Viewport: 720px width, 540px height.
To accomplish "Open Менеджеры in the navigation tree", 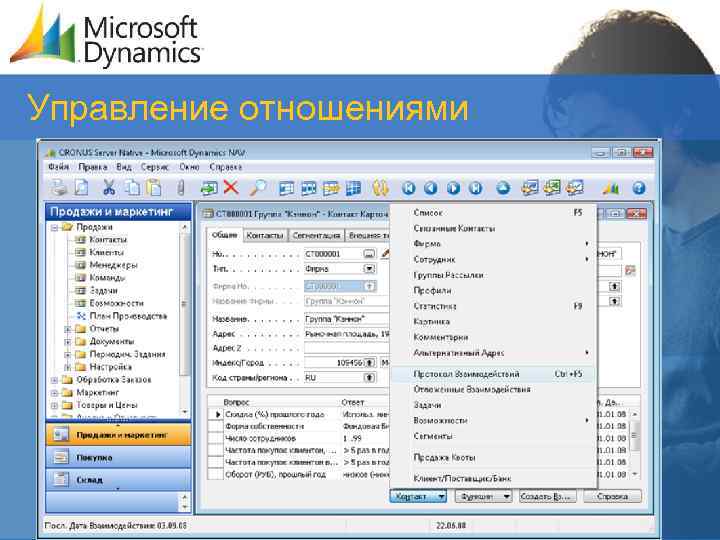I will coord(113,265).
